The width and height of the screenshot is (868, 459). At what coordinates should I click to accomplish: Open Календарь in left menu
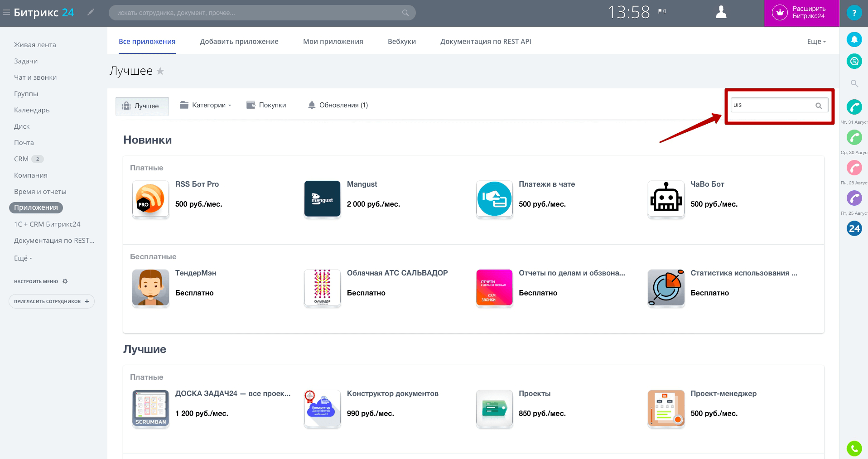pos(32,110)
